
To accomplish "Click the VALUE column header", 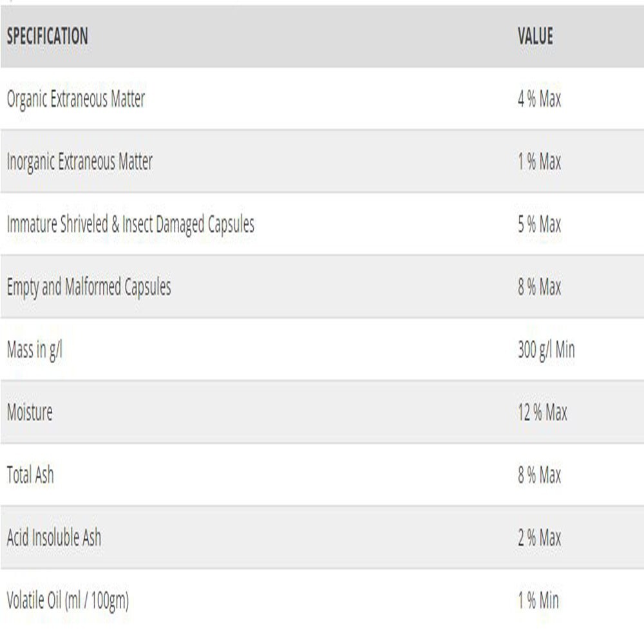I will click(x=535, y=36).
